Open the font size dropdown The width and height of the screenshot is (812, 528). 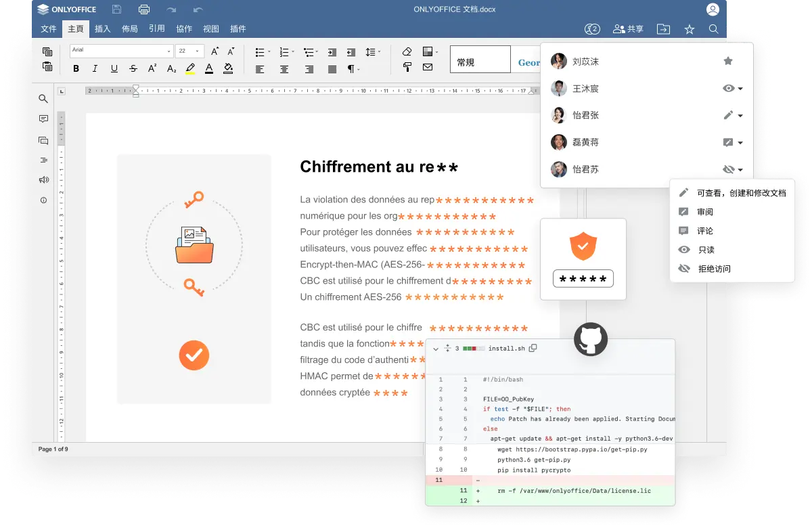(198, 50)
